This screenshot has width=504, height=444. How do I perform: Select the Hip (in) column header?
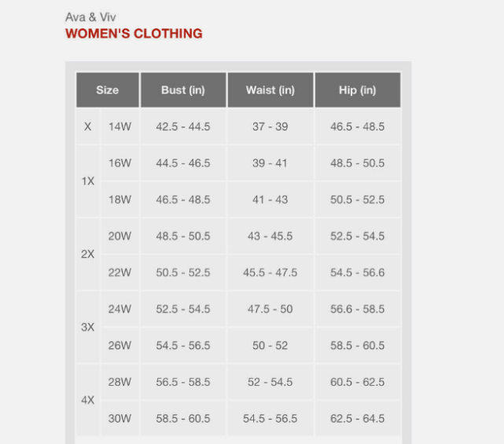coord(358,90)
